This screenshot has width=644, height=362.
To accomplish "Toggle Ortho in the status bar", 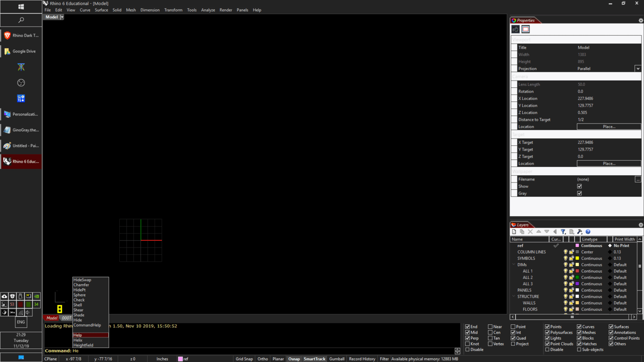I will (263, 359).
